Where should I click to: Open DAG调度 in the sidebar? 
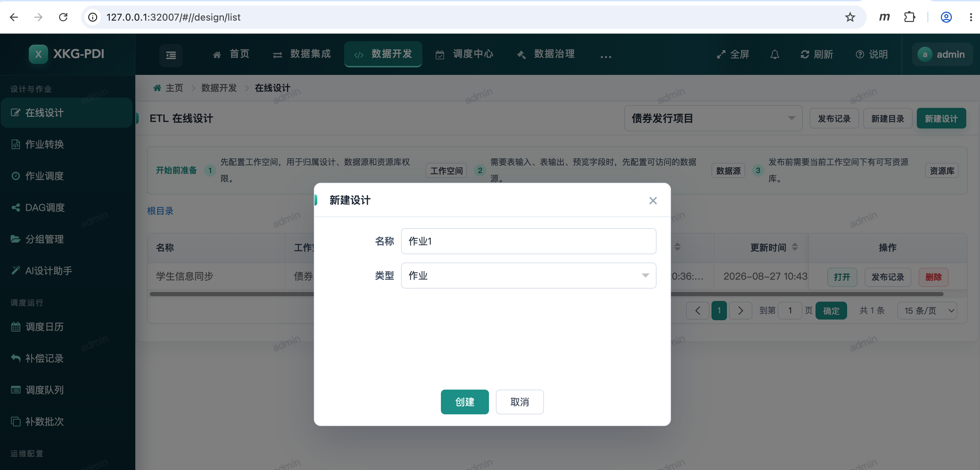67,208
